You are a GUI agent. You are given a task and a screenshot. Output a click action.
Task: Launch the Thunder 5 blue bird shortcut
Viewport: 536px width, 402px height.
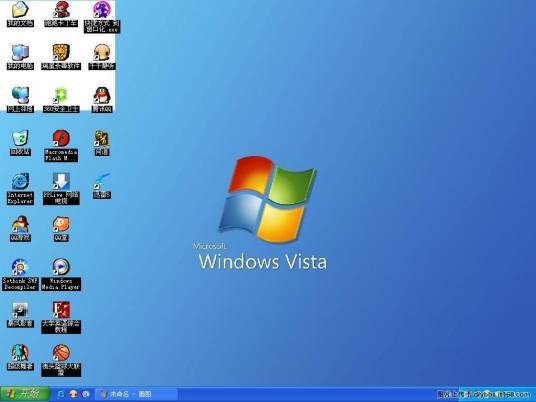[x=102, y=186]
